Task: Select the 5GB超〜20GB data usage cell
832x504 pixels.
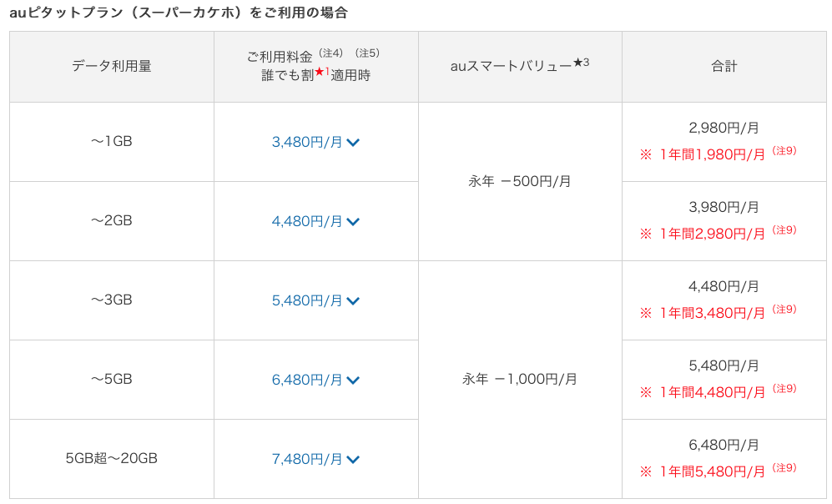Action: (x=112, y=459)
